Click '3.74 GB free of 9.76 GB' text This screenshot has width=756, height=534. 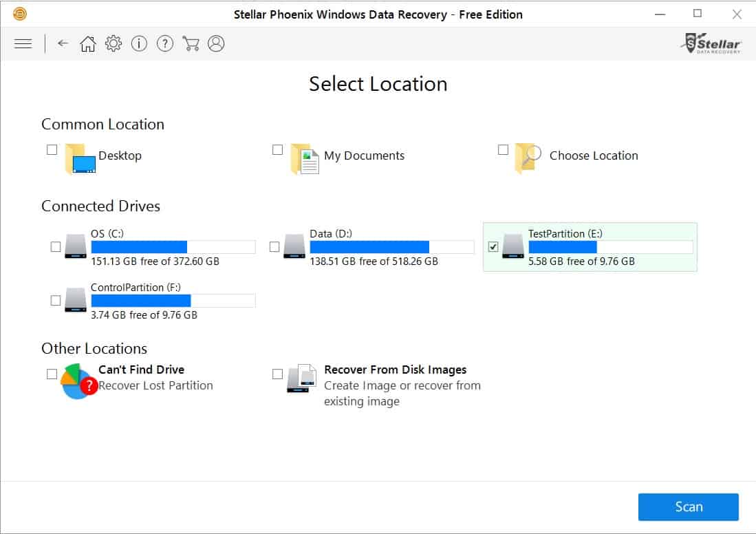pyautogui.click(x=144, y=314)
